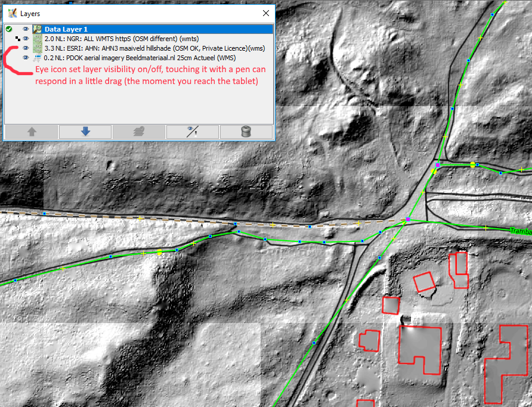Click the green active-layer checkmark for Data Layer 1
The width and height of the screenshot is (532, 407).
pos(9,29)
